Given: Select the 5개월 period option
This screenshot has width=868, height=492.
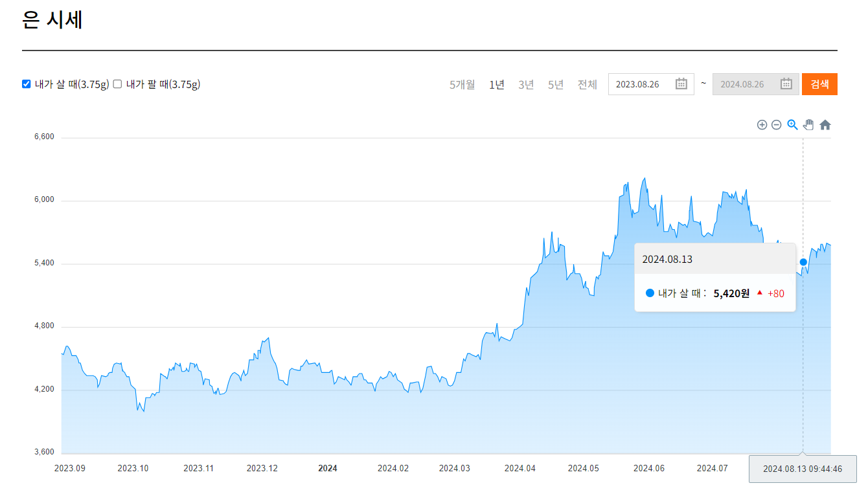Looking at the screenshot, I should [462, 84].
